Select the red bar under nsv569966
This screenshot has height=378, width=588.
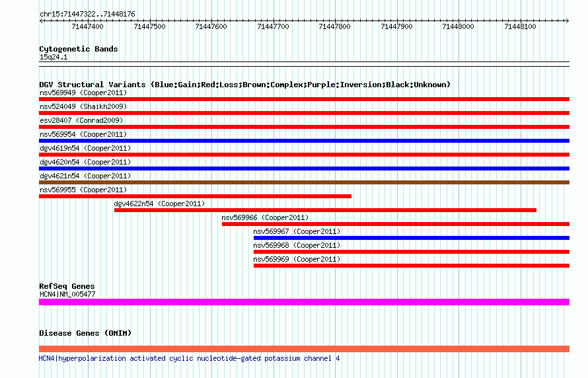tap(396, 224)
